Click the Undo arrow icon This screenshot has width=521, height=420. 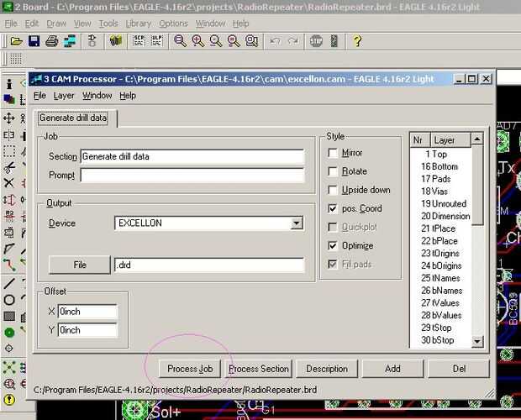click(275, 41)
